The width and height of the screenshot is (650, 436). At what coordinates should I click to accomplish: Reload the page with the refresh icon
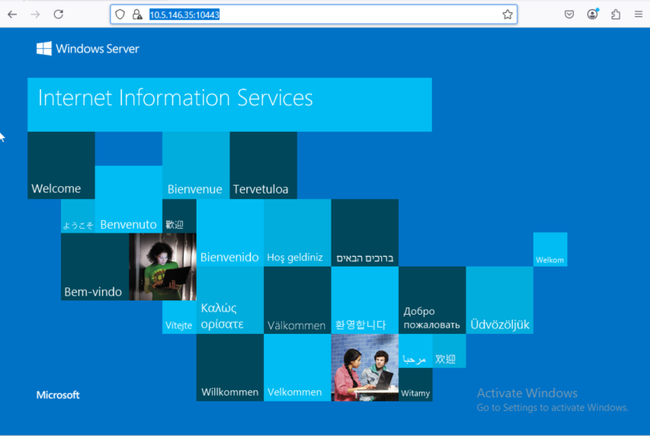coord(58,15)
